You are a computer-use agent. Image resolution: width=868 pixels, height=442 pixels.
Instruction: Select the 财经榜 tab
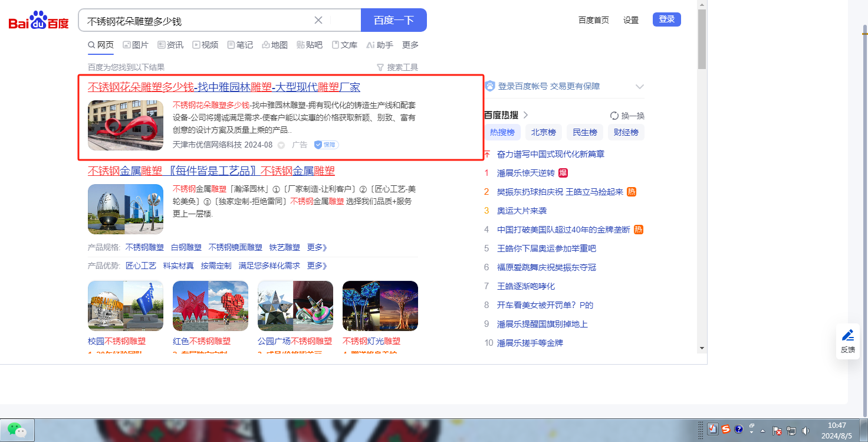click(x=626, y=132)
